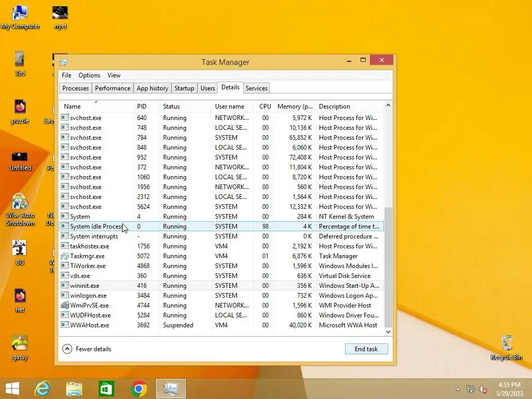Screen dimensions: 532x399
Task: Open the Options menu
Action: click(x=89, y=75)
